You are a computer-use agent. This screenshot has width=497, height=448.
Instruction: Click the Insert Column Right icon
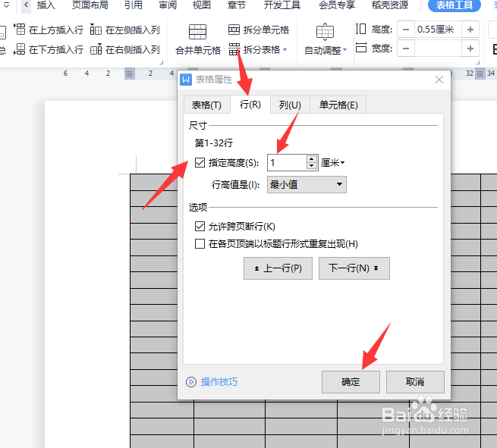pyautogui.click(x=96, y=49)
